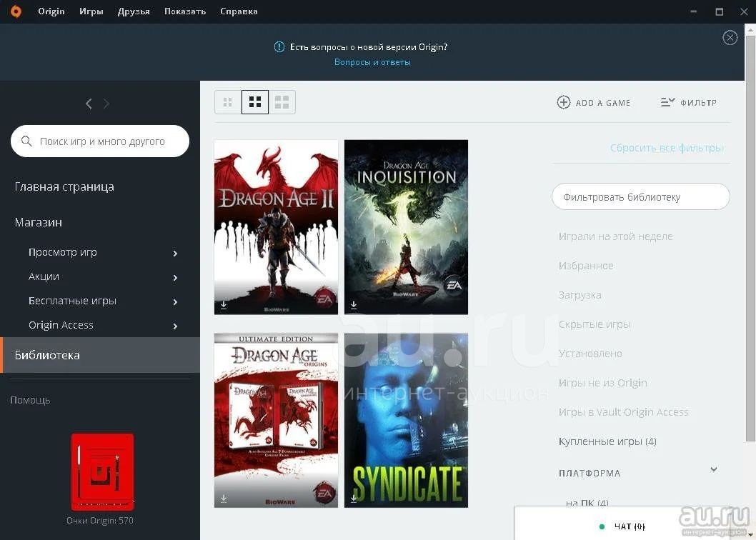This screenshot has width=756, height=540.
Task: Open the Игры menu
Action: [x=91, y=11]
